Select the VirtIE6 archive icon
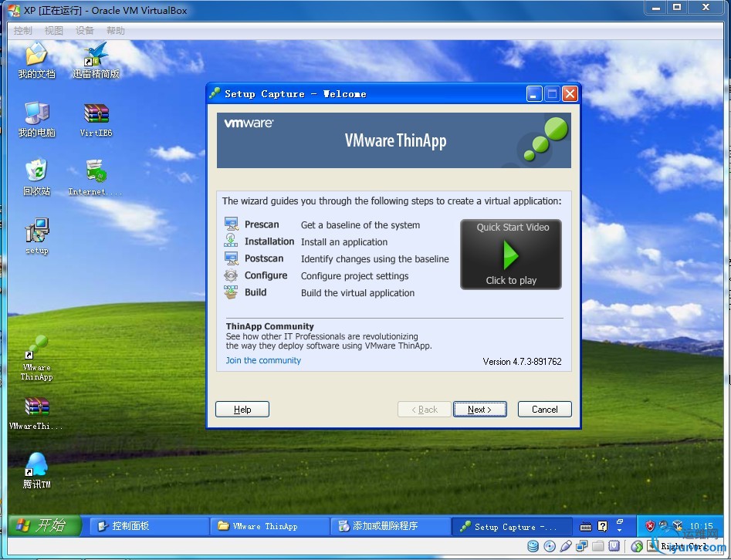This screenshot has height=560, width=731. tap(96, 120)
